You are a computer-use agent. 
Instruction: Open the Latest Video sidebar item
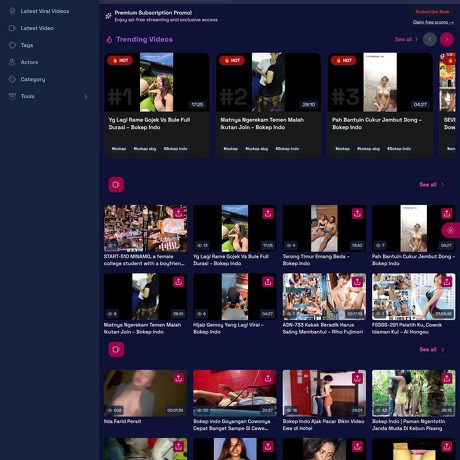pyautogui.click(x=37, y=28)
